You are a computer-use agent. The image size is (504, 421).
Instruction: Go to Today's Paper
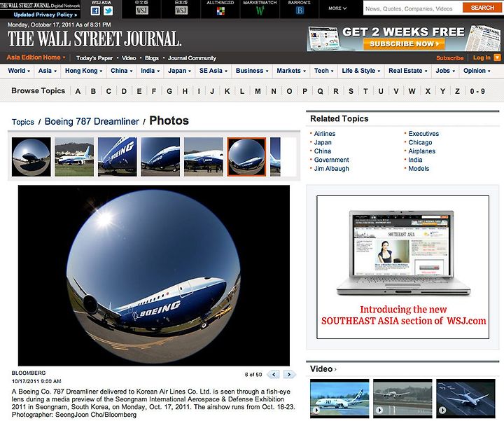click(x=94, y=58)
